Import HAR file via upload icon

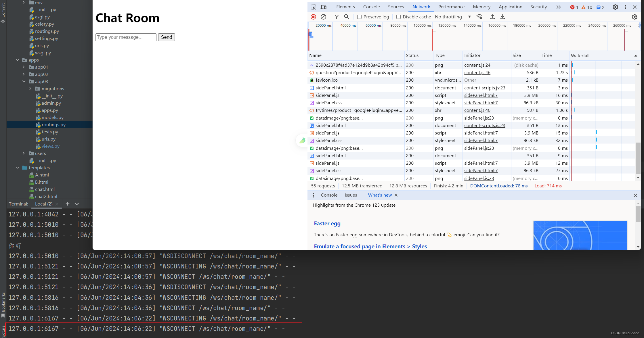492,17
